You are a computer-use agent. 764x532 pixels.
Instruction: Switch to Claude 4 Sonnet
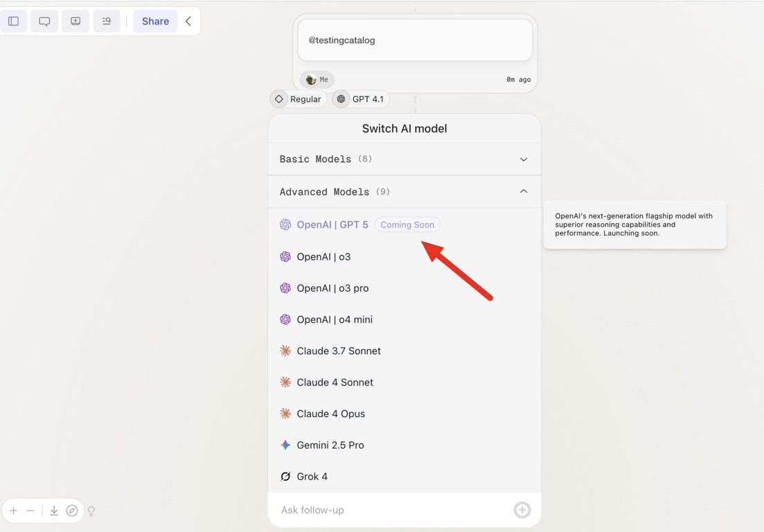pos(405,382)
